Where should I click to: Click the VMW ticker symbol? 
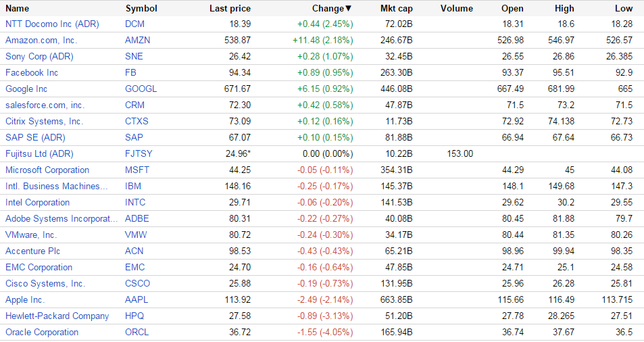[x=136, y=235]
